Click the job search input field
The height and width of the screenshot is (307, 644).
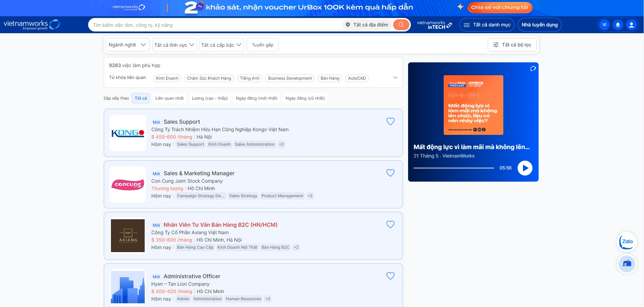coord(216,25)
